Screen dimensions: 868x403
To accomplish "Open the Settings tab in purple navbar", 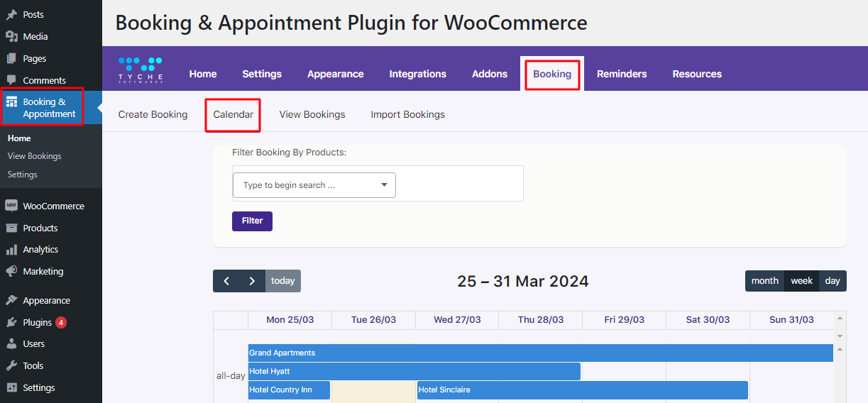I will (x=262, y=74).
